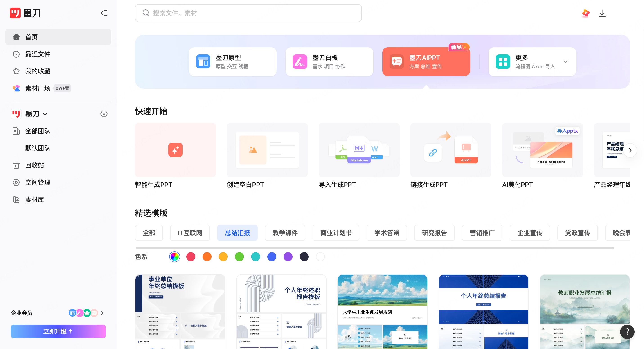Switch to the 商业计划书 template tab
The height and width of the screenshot is (349, 644).
click(336, 233)
